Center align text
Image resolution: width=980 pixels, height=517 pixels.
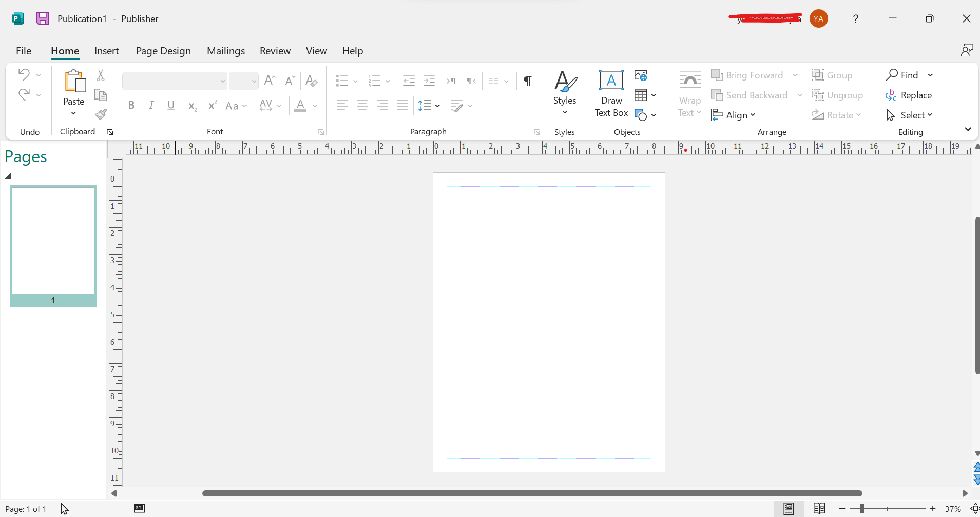pos(362,106)
